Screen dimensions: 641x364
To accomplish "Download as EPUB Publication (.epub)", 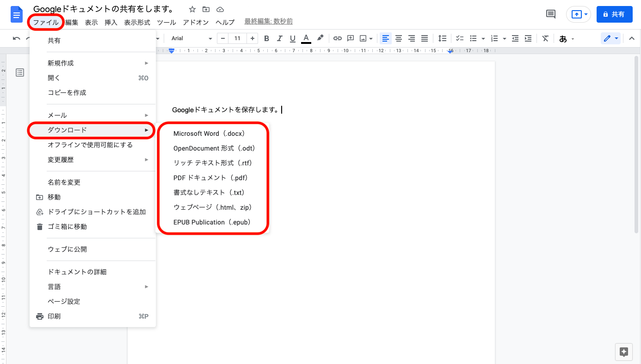I will click(213, 222).
